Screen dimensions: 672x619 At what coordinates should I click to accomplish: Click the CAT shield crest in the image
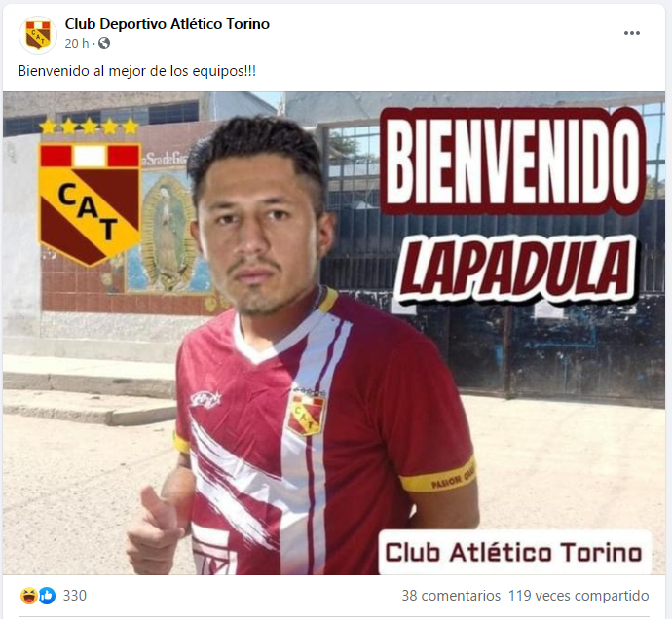pos(90,204)
